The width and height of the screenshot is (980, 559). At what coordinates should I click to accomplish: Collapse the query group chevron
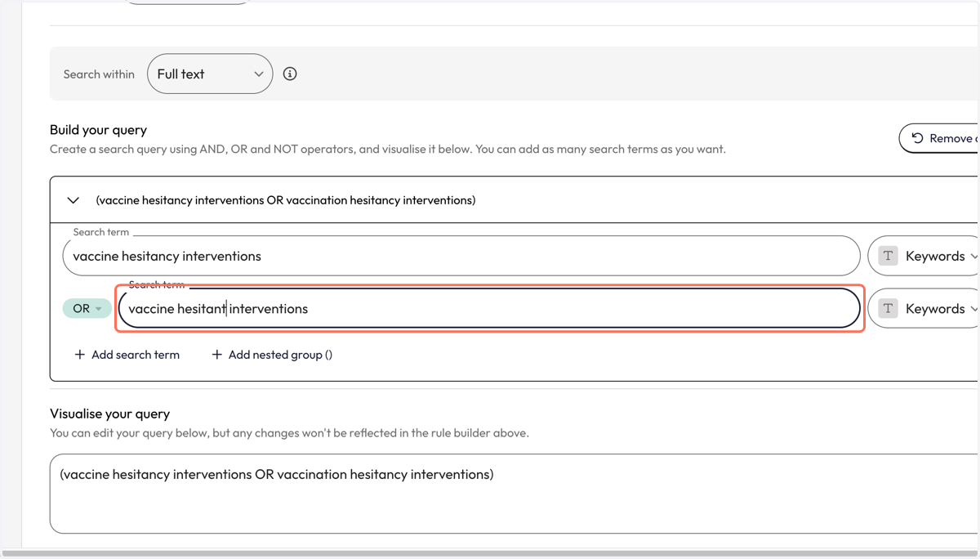point(73,200)
